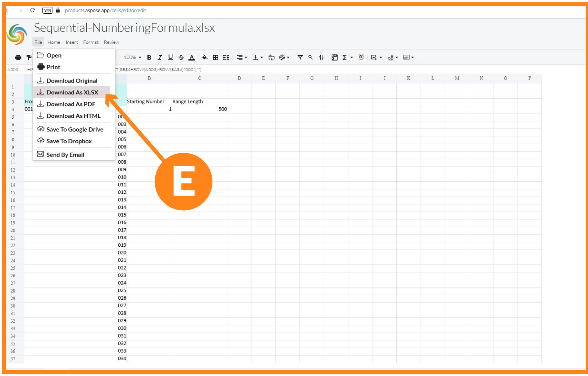The image size is (588, 376).
Task: Run the spell check tool
Action: point(283,57)
